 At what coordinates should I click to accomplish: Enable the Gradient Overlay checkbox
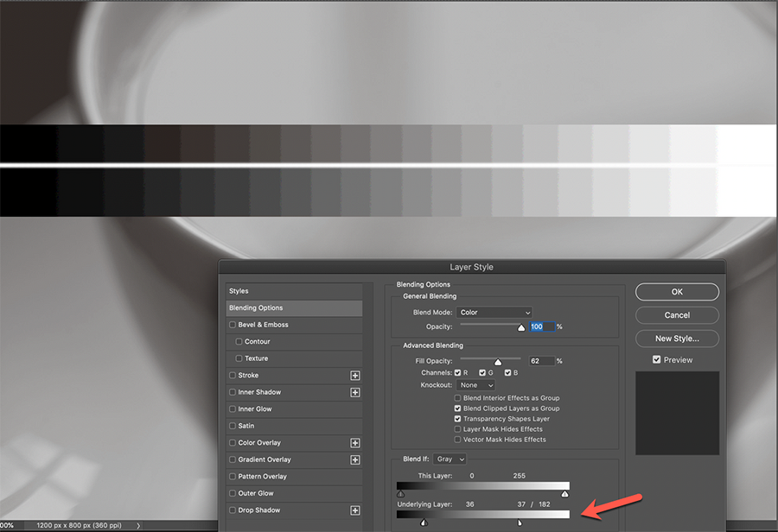point(233,459)
